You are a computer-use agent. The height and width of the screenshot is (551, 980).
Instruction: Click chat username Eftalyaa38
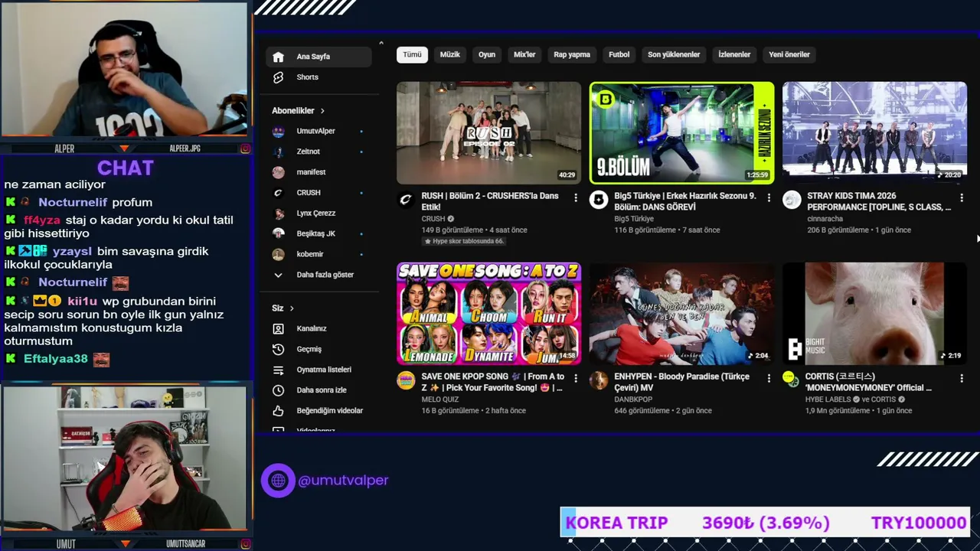click(56, 359)
